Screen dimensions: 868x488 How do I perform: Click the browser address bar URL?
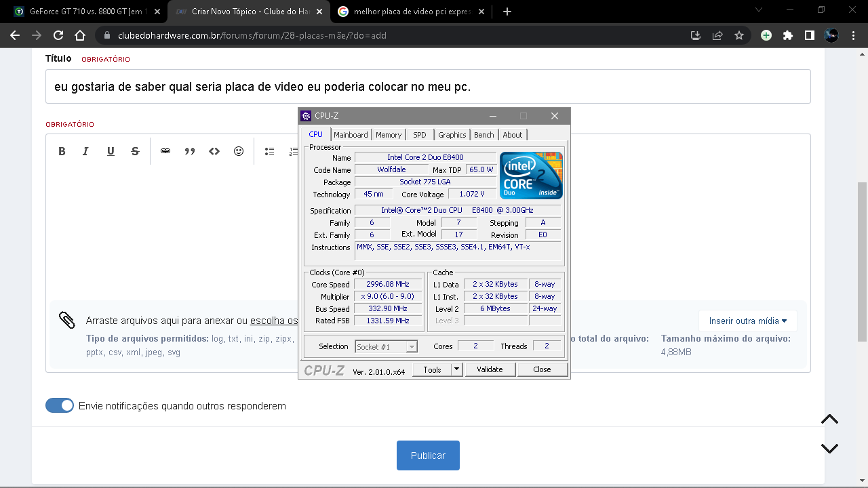click(x=252, y=35)
